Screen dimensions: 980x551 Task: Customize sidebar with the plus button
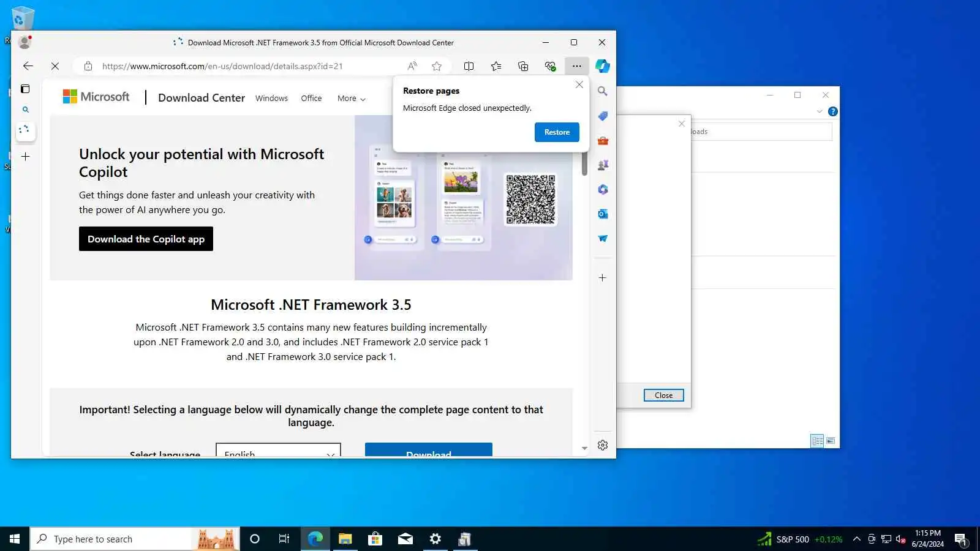pos(603,278)
